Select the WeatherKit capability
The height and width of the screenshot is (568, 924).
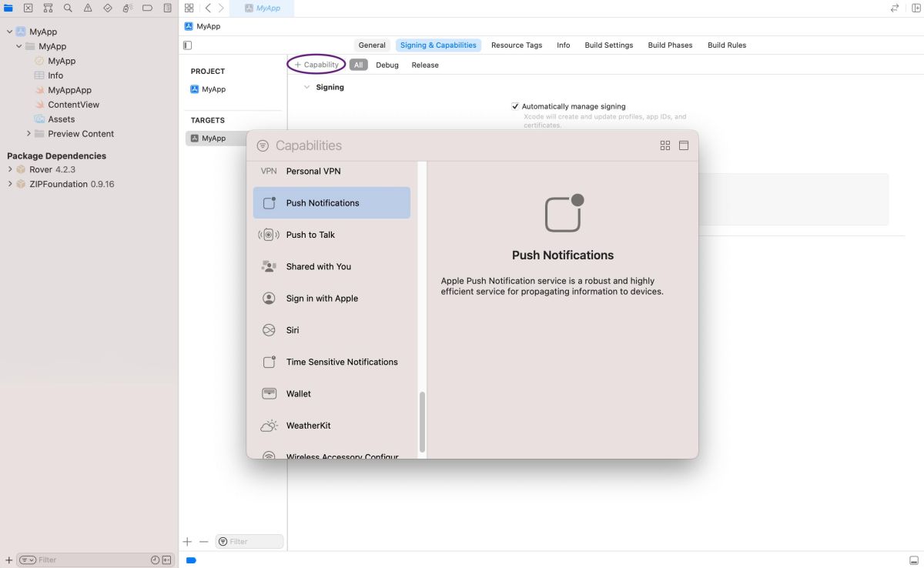tap(332, 426)
